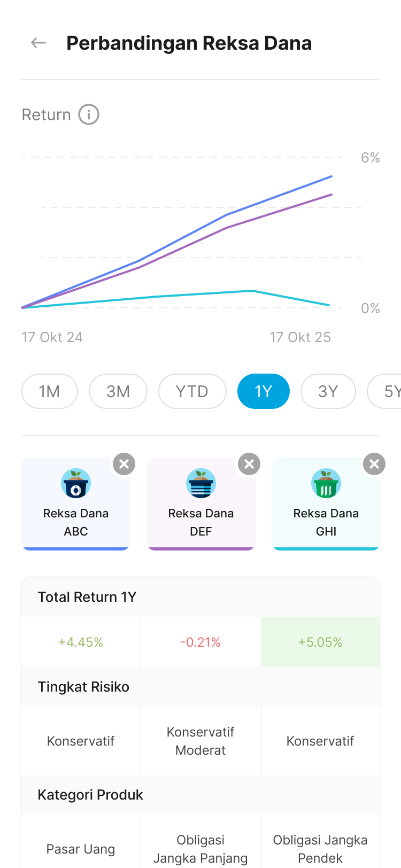Click the purple DEF line on chart
Screen dimensions: 401x868
[278, 212]
